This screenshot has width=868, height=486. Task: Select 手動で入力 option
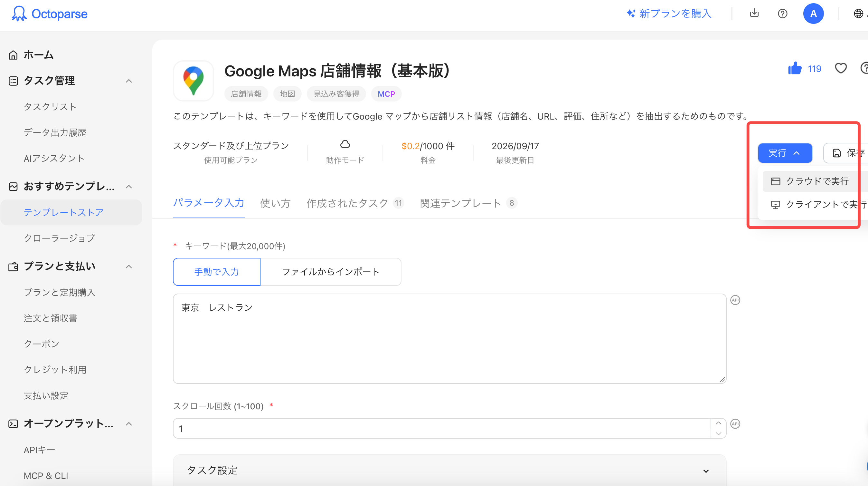pyautogui.click(x=217, y=272)
